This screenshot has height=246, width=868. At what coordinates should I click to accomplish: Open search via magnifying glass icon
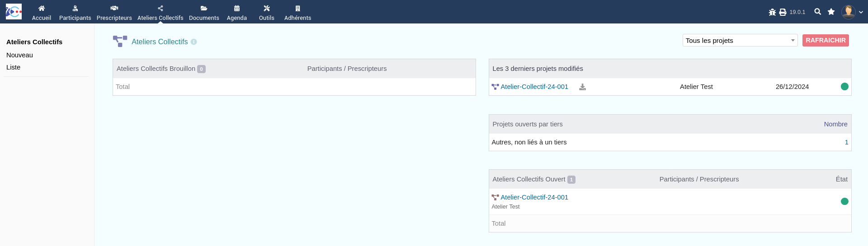click(x=817, y=12)
